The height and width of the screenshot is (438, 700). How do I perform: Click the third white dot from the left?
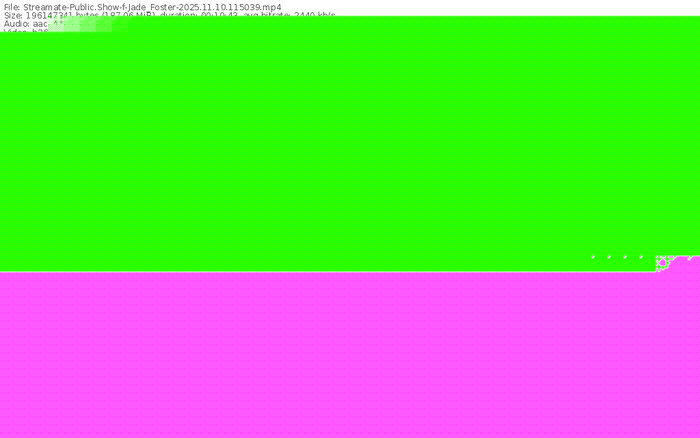(x=625, y=257)
